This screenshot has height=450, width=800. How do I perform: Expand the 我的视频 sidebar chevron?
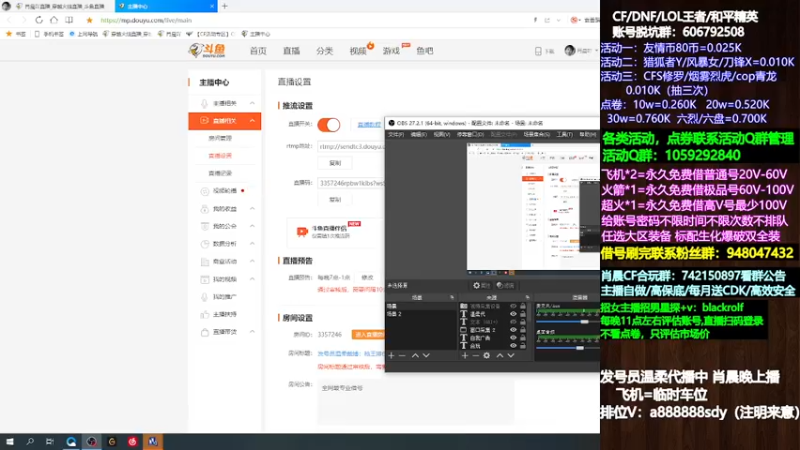pos(252,279)
